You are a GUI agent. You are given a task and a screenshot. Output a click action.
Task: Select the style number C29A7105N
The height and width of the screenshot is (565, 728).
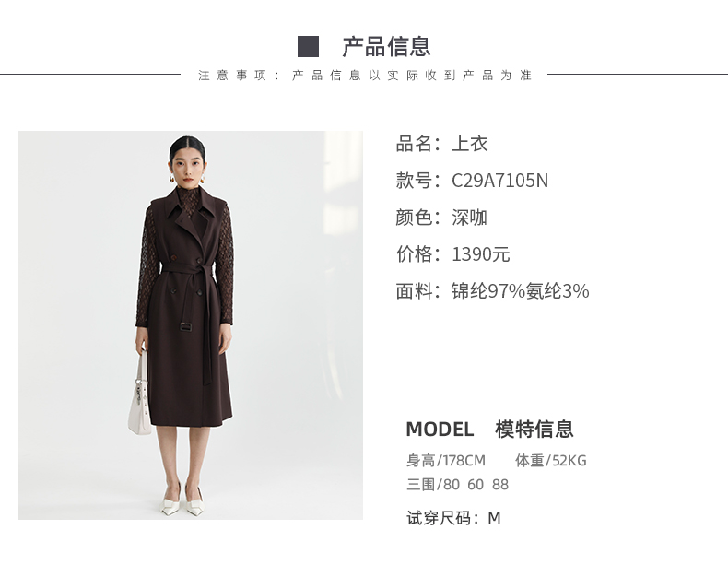click(x=499, y=181)
